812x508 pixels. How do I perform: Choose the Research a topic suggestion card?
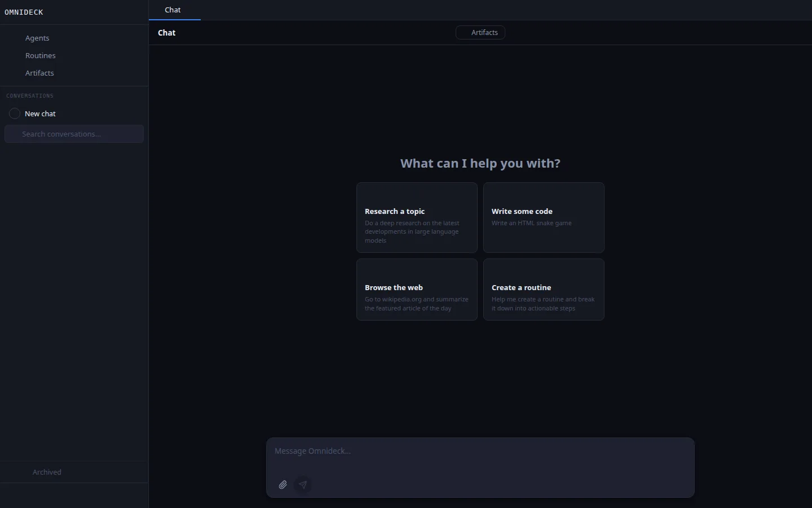tap(417, 217)
